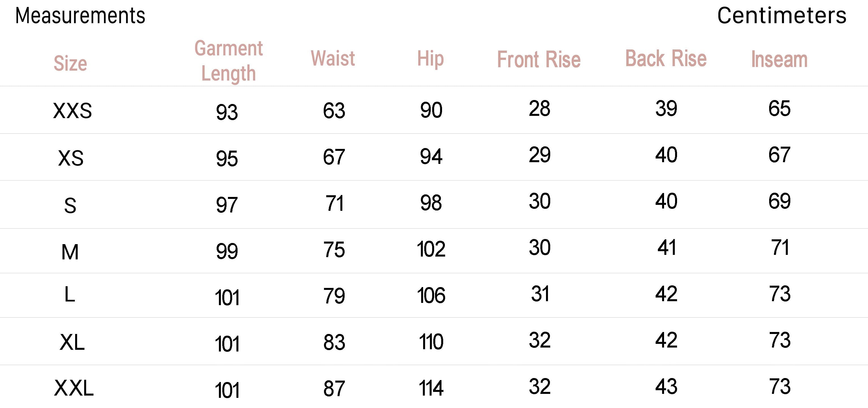Image resolution: width=868 pixels, height=408 pixels.
Task: Select back rise value 43 in XXL row
Action: [x=666, y=387]
